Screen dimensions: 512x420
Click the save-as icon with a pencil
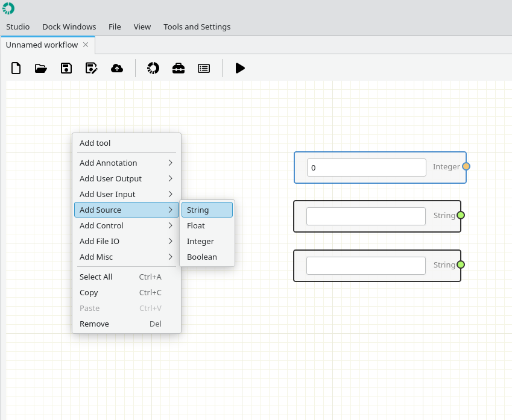point(92,68)
